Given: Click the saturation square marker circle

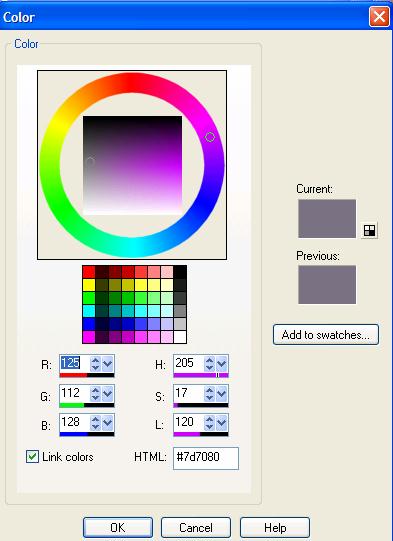Looking at the screenshot, I should (x=90, y=161).
